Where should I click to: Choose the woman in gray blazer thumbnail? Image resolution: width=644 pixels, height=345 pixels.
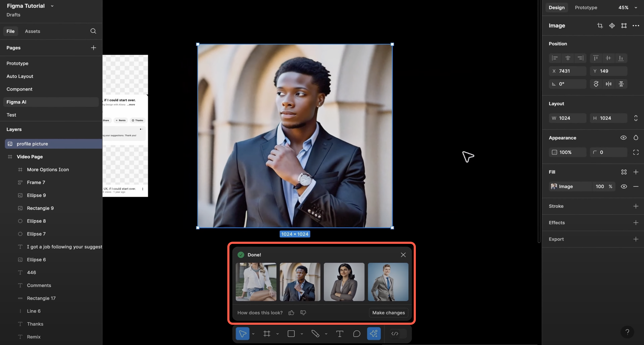[344, 282]
